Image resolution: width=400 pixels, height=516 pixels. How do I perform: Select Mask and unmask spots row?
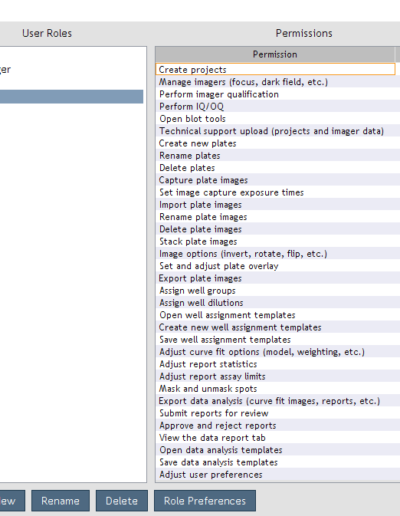pos(278,389)
